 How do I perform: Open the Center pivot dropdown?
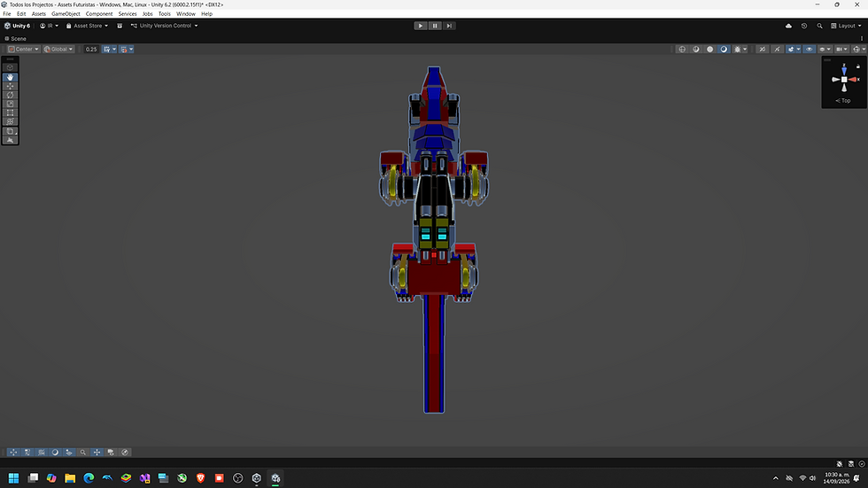click(x=23, y=50)
